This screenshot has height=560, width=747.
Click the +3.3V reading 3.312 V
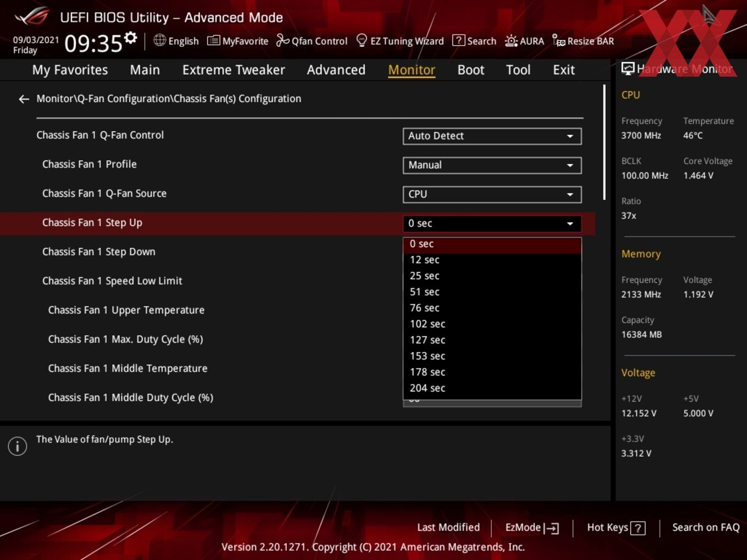(636, 453)
